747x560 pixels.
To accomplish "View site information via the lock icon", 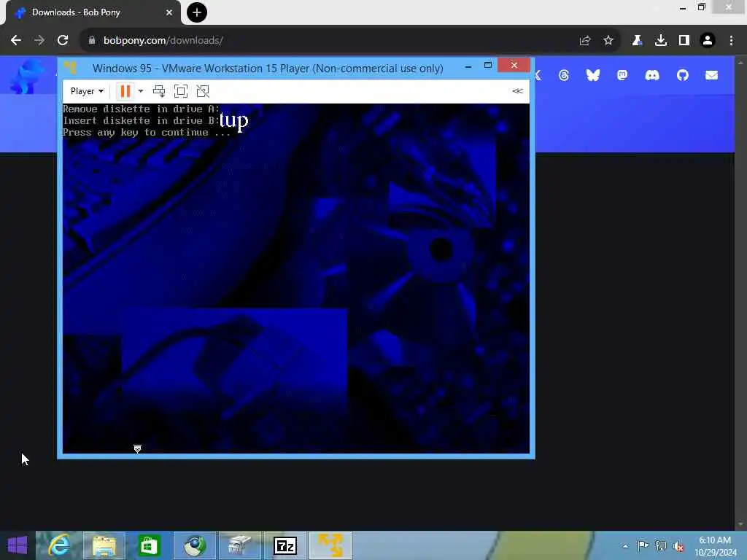I will coord(92,41).
